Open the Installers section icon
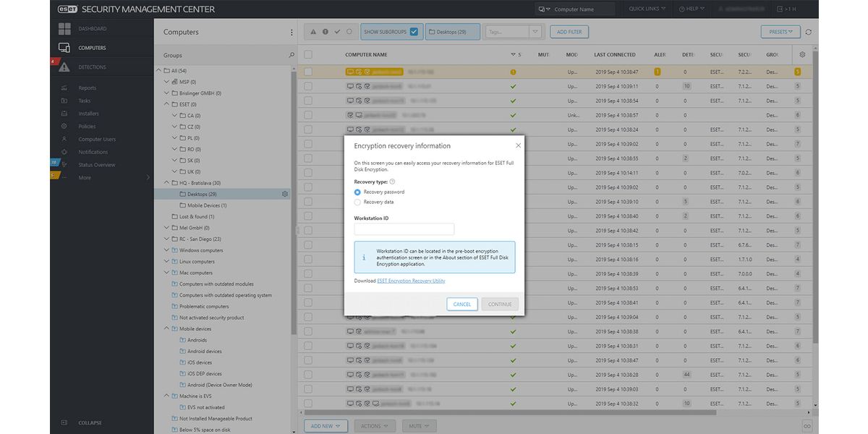The image size is (868, 434). point(64,114)
